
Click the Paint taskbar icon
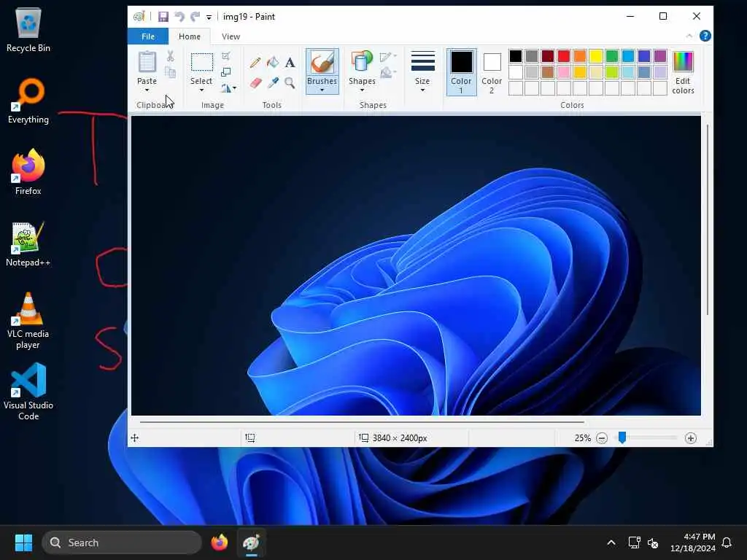point(251,542)
